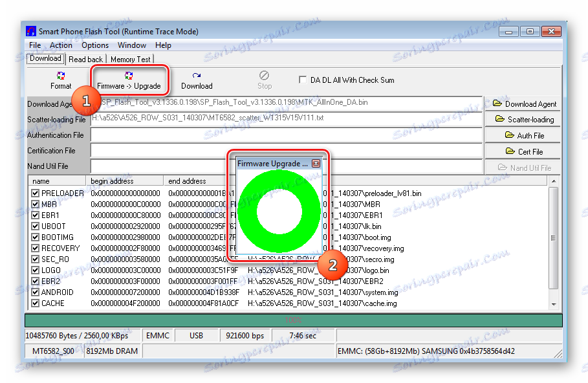Click the 7:46 sec elapsed time cell
The image size is (588, 383).
click(x=303, y=335)
